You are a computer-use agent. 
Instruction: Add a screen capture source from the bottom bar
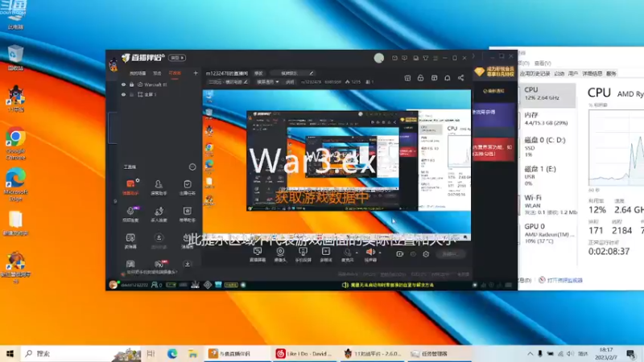coord(258,254)
